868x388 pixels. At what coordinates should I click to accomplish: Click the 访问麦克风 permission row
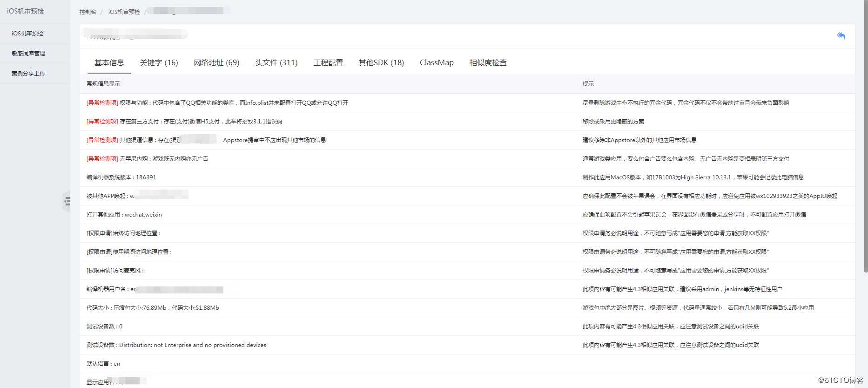click(x=467, y=270)
